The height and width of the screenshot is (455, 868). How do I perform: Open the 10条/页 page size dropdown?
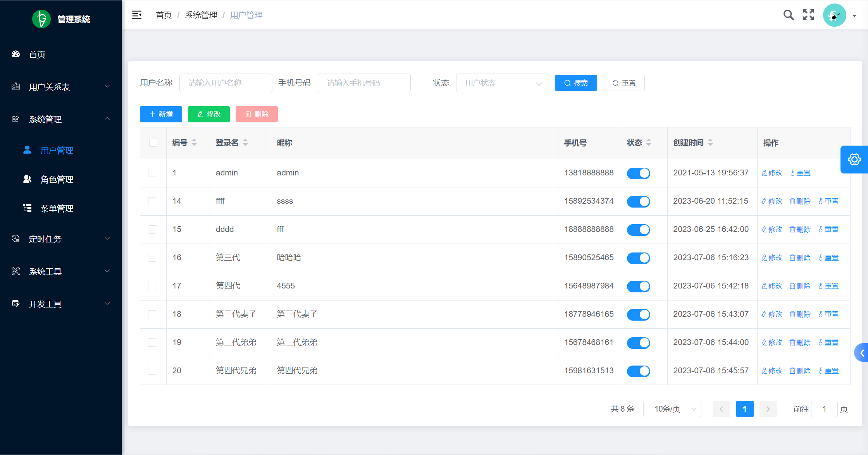click(672, 409)
